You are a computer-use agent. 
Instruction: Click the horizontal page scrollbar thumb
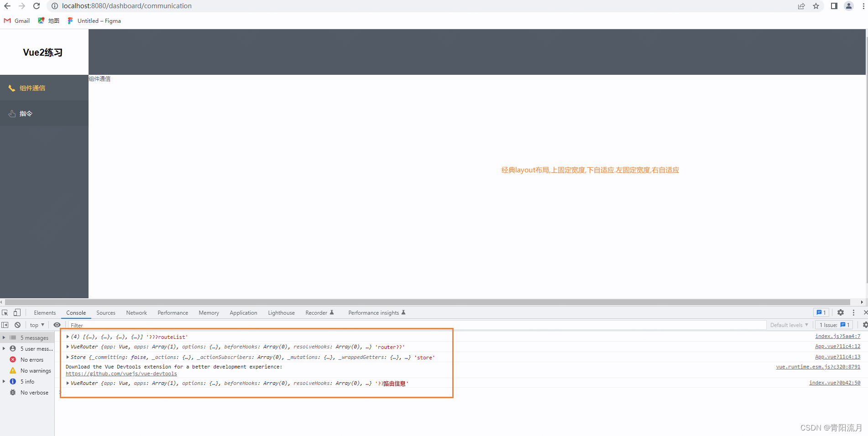[428, 302]
